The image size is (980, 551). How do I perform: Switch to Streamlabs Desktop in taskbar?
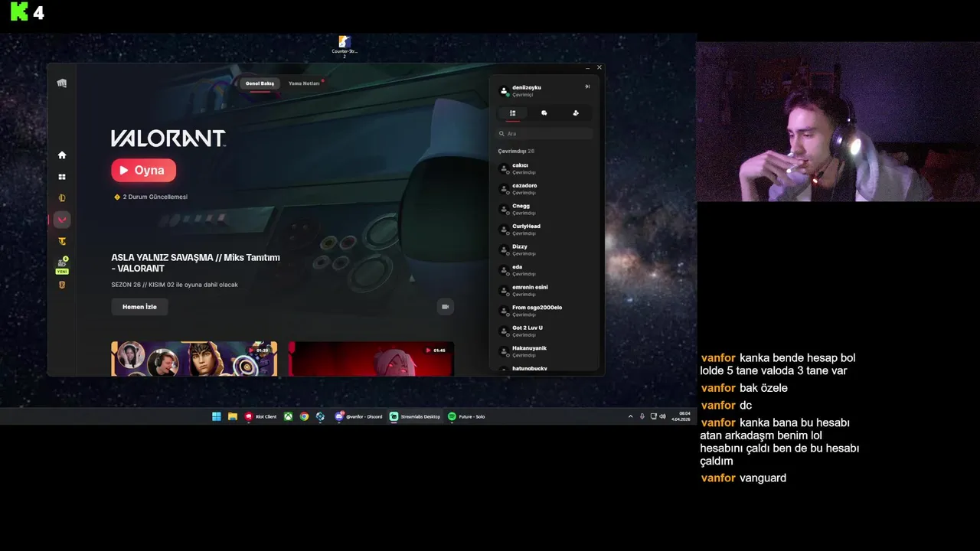coord(415,416)
